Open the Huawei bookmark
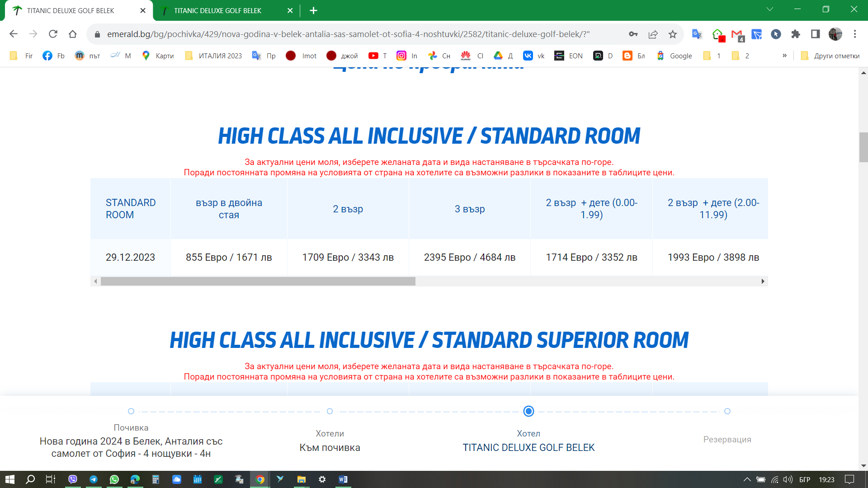 tap(472, 56)
